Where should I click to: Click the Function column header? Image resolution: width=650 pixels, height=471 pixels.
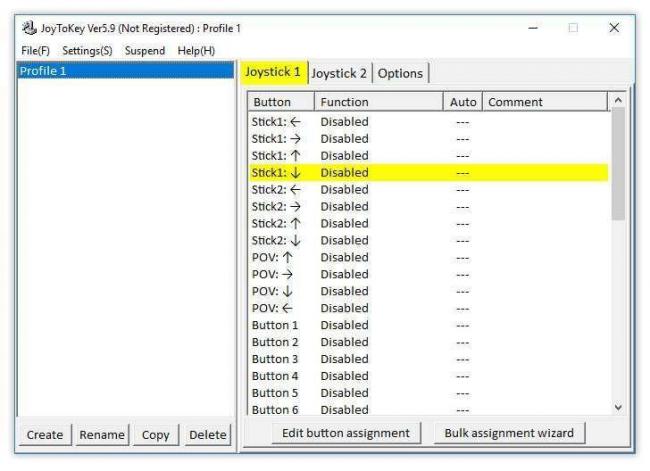(x=379, y=102)
